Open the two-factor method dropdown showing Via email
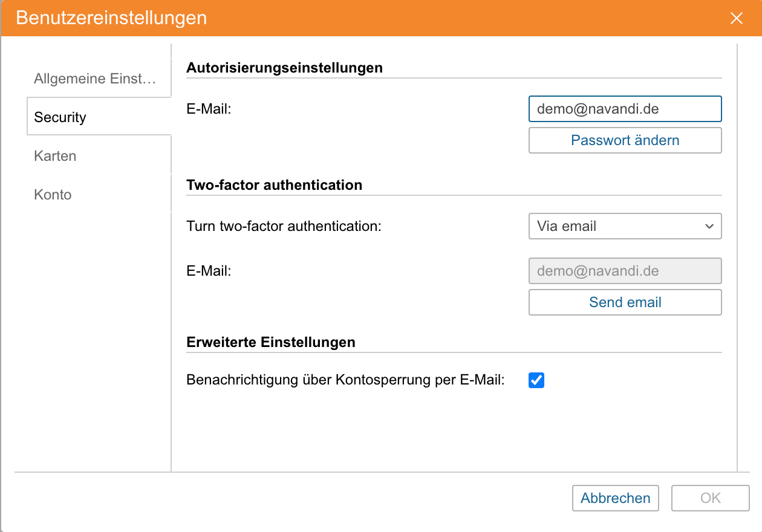This screenshot has height=532, width=762. coord(617,226)
